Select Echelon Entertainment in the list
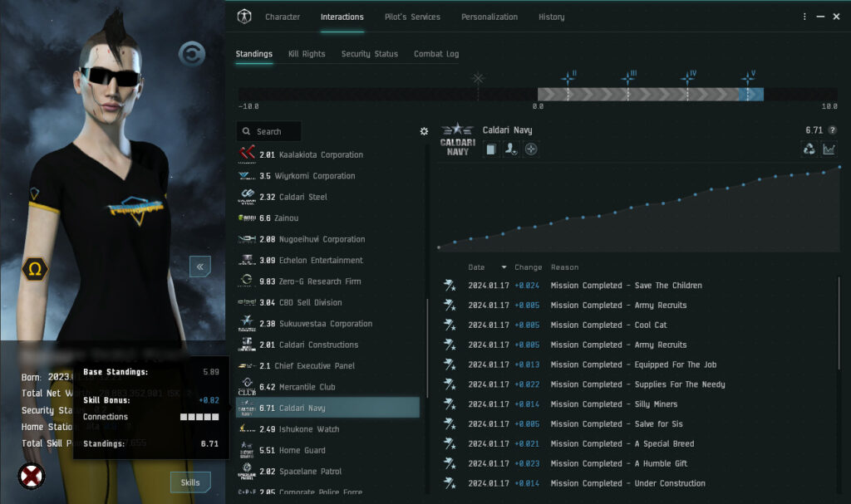 point(327,261)
